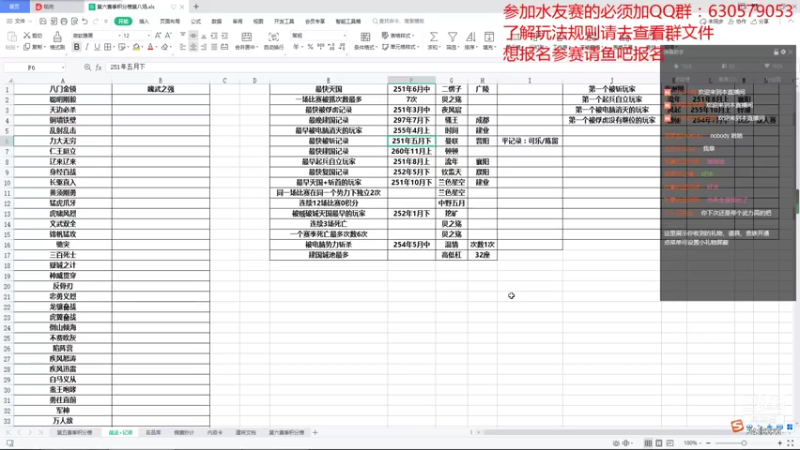Expand the quick access toolbar customize arrow
The image size is (800, 450).
(x=106, y=21)
